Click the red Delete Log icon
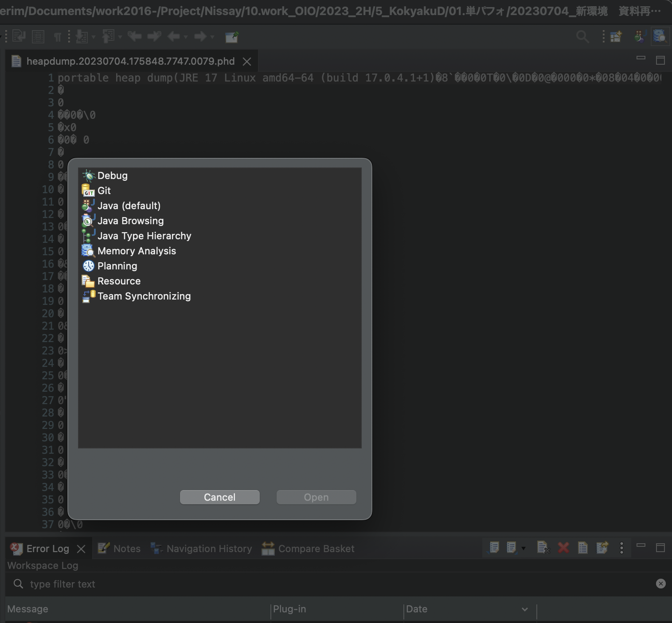This screenshot has width=672, height=623. coord(563,548)
